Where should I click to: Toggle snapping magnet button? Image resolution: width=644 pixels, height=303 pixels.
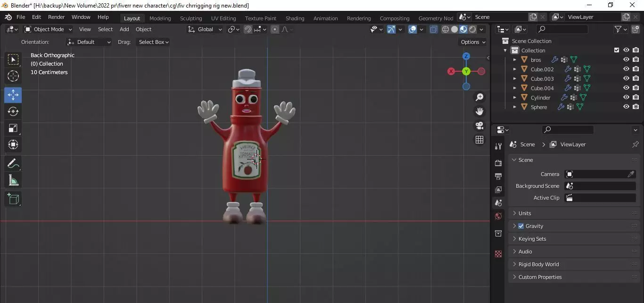pyautogui.click(x=248, y=29)
